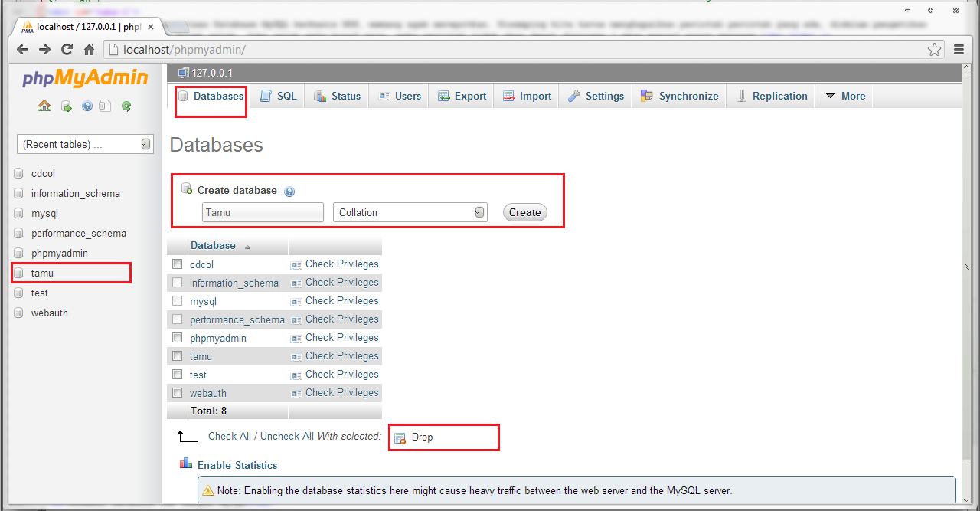
Task: Open the SQL documentation icon in sidebar
Action: tap(106, 106)
